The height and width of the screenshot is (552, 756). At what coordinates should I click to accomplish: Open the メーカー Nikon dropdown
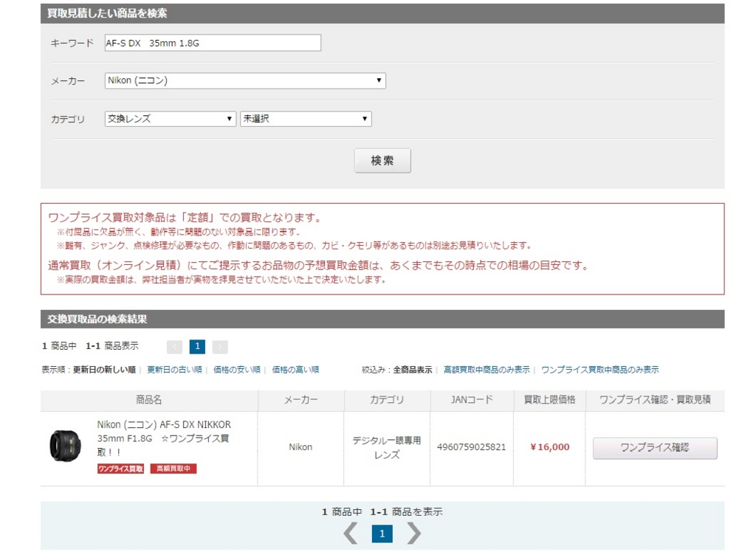[245, 80]
